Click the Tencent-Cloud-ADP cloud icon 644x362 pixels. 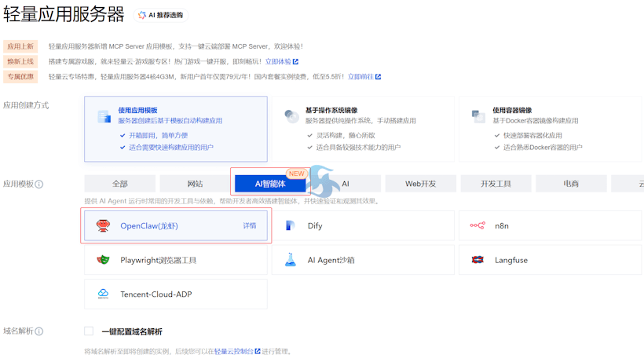[x=103, y=294]
